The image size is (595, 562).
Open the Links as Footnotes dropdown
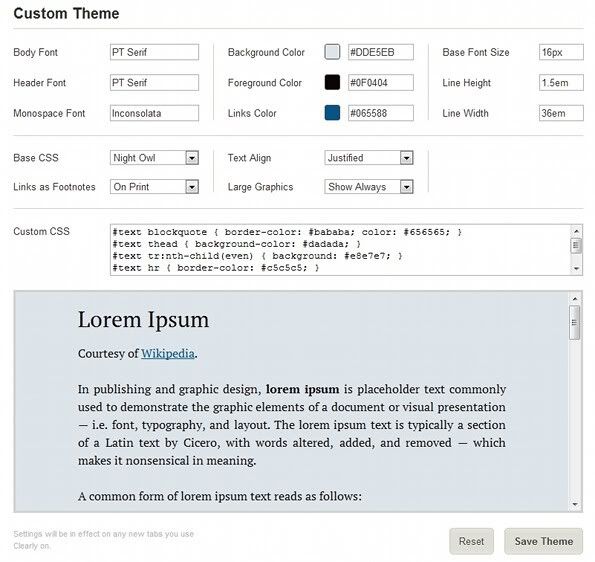pos(154,187)
